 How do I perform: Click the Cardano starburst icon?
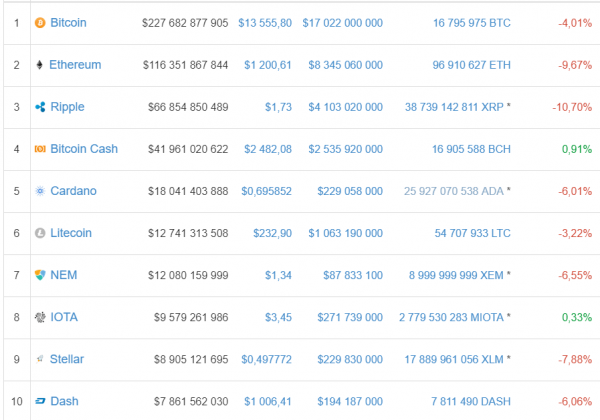(40, 191)
